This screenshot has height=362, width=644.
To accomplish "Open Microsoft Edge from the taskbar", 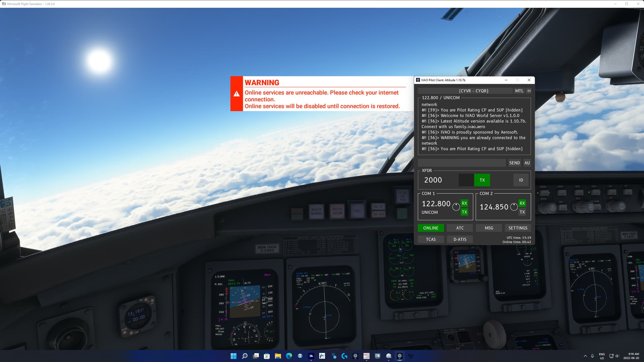I will tap(289, 356).
